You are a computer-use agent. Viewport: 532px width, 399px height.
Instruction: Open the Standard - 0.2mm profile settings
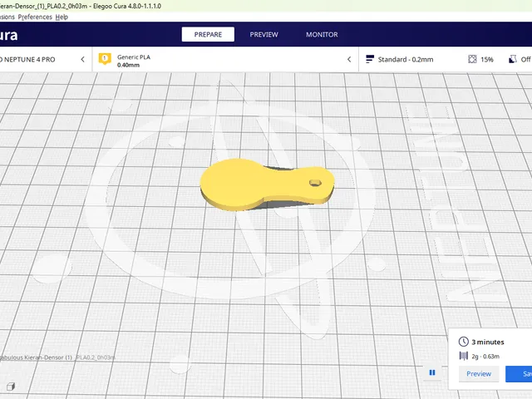tap(406, 59)
